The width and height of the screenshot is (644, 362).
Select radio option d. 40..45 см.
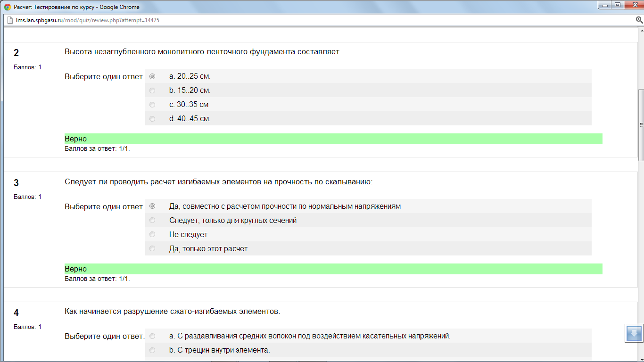(152, 119)
